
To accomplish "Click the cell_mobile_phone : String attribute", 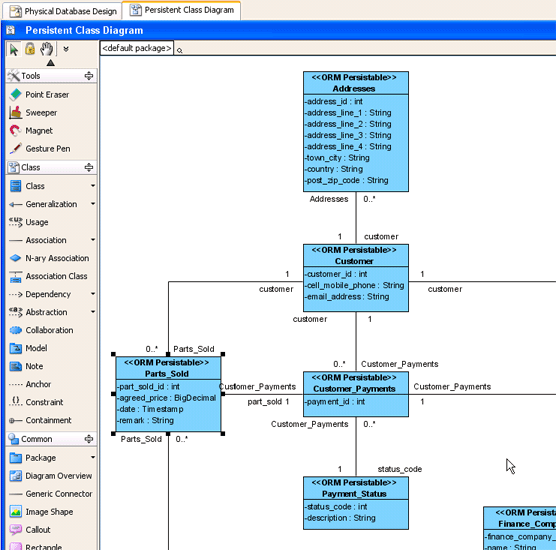I will pos(355,285).
